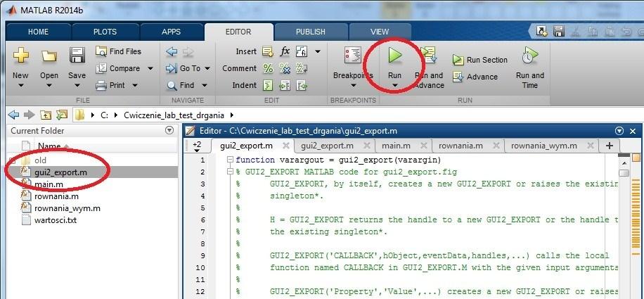644x299 pixels.
Task: Click the editor vertical scrollbar thumb
Action: coord(624,173)
